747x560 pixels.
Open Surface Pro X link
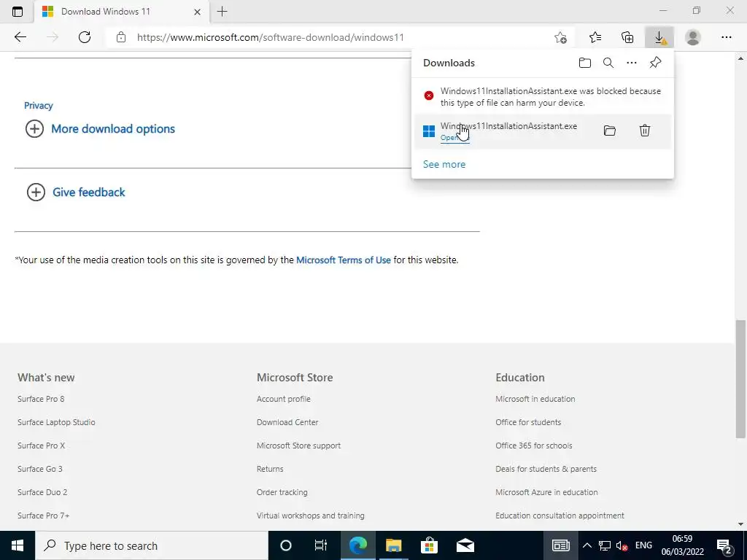41,446
